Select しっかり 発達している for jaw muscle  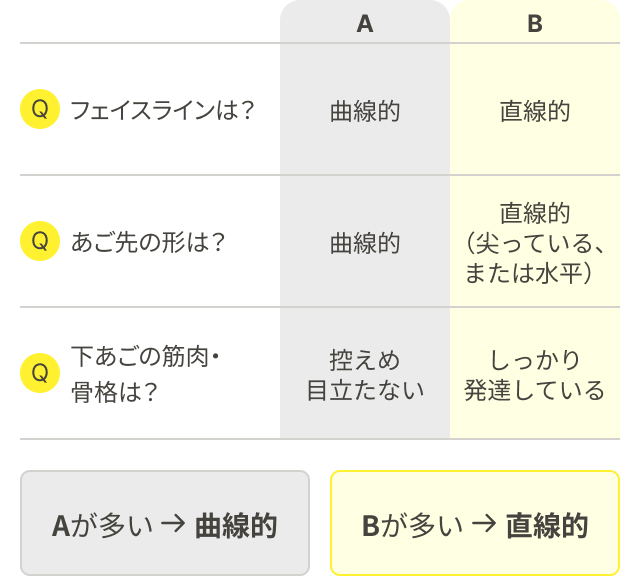coord(535,374)
